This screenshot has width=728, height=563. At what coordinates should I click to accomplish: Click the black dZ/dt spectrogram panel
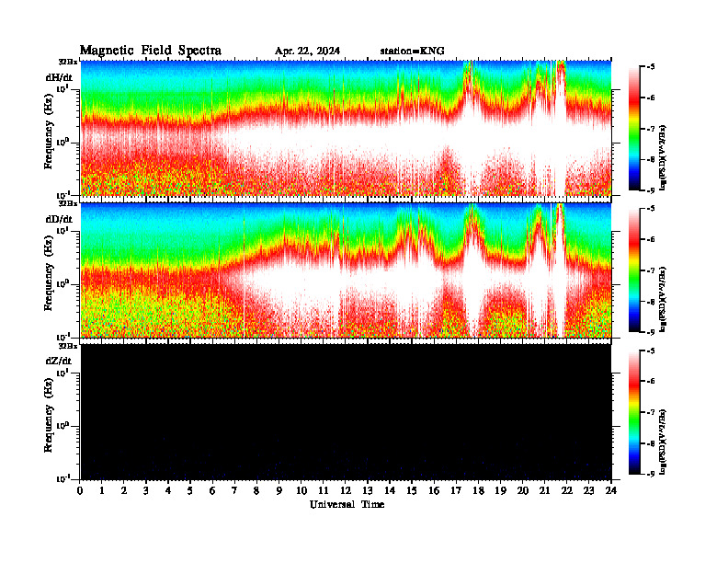[x=346, y=412]
